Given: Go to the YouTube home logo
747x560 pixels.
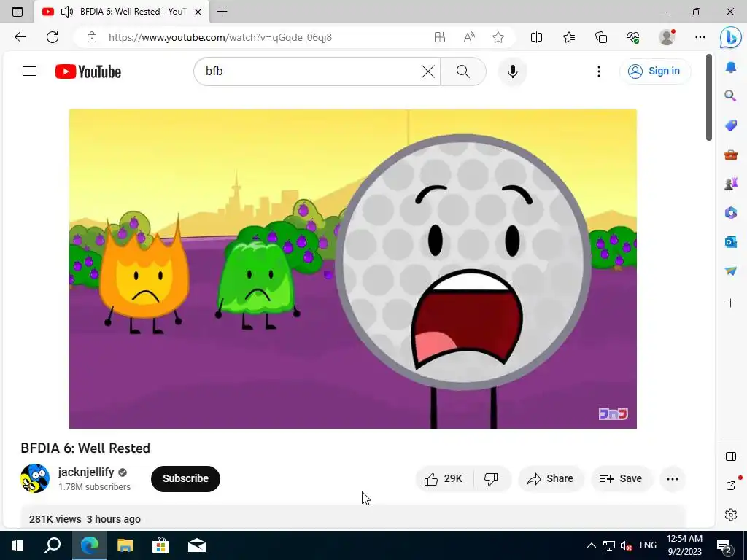Looking at the screenshot, I should pos(88,71).
